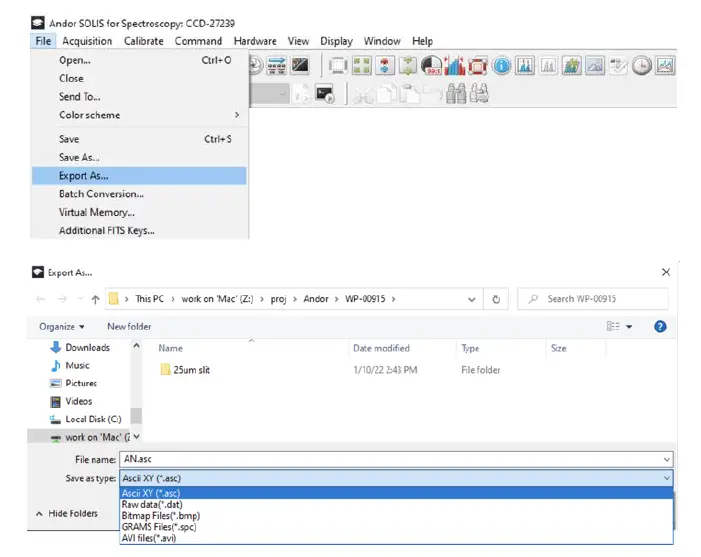The image size is (701, 557).
Task: Click the green down arrow icon
Action: pos(408,66)
